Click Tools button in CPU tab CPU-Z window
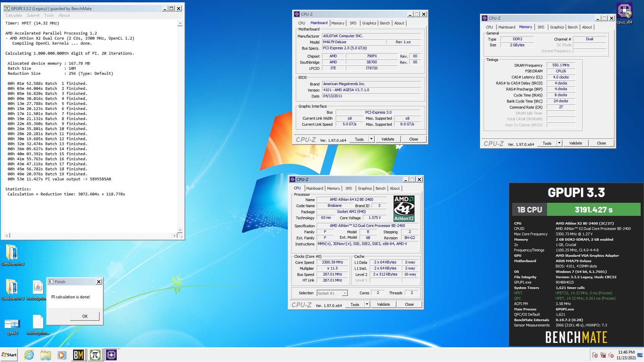The width and height of the screenshot is (644, 362). (355, 304)
